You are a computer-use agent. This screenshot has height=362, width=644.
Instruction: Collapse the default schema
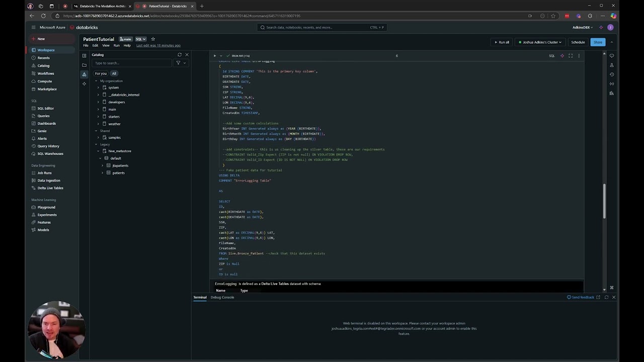tap(100, 158)
